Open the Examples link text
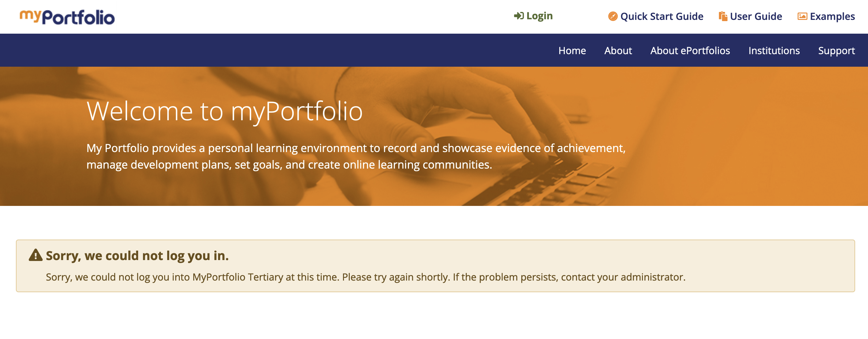Image resolution: width=868 pixels, height=339 pixels. click(832, 16)
